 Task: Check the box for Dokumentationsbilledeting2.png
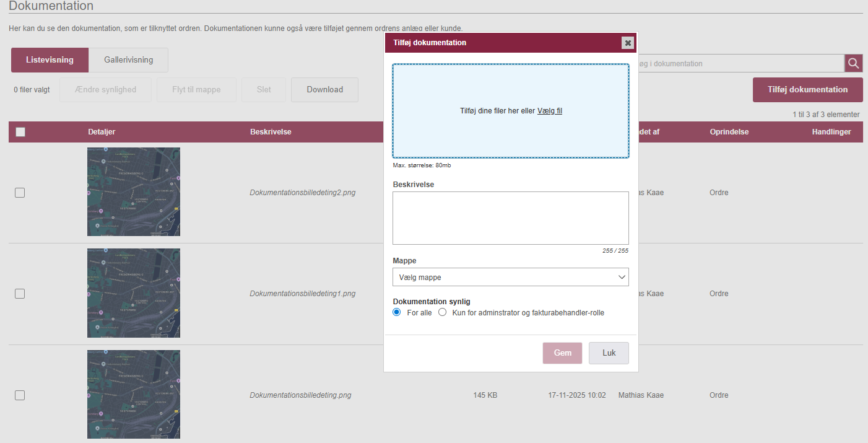click(x=20, y=193)
